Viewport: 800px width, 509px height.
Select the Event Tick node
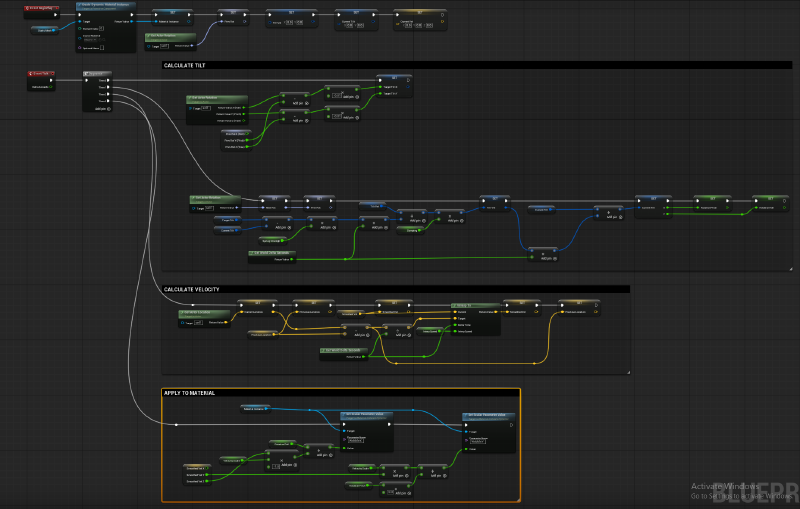point(42,73)
